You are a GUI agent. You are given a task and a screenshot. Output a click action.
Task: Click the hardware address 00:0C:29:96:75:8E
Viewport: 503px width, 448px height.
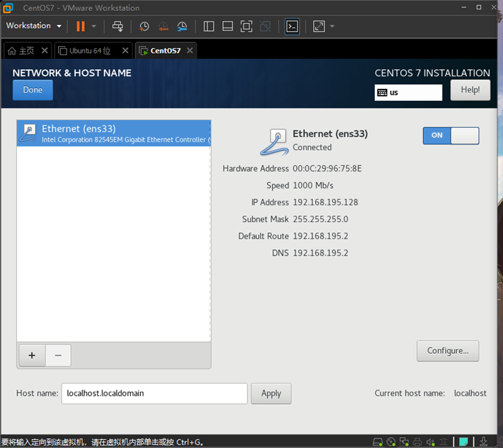click(x=327, y=169)
